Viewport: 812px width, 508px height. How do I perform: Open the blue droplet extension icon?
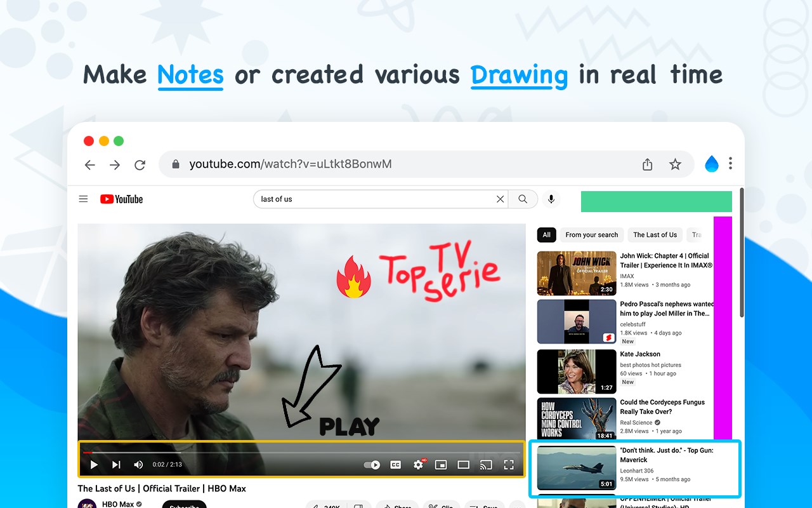[712, 164]
